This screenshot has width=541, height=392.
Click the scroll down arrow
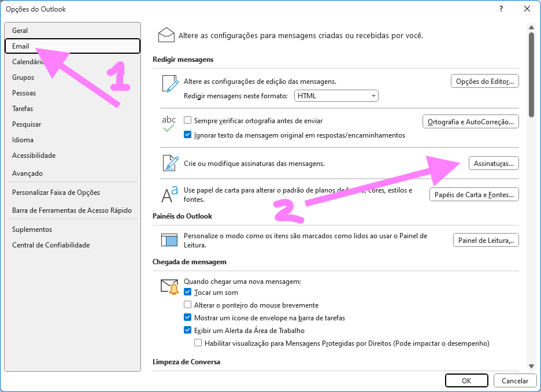[531, 366]
